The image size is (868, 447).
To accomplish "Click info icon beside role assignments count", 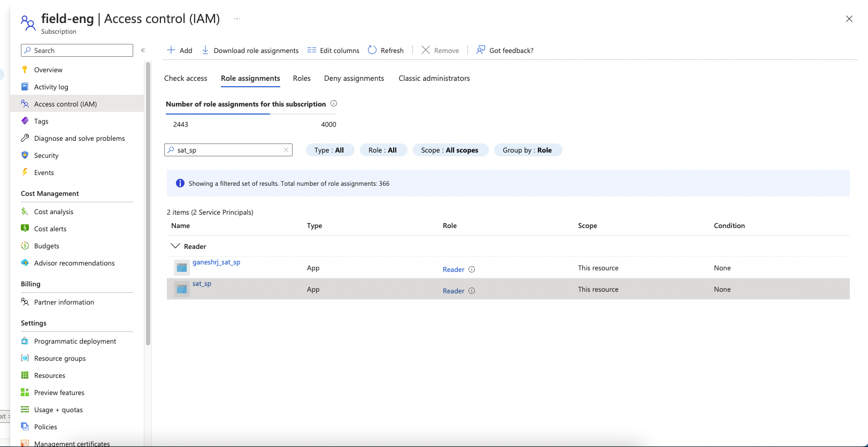I will (x=334, y=103).
